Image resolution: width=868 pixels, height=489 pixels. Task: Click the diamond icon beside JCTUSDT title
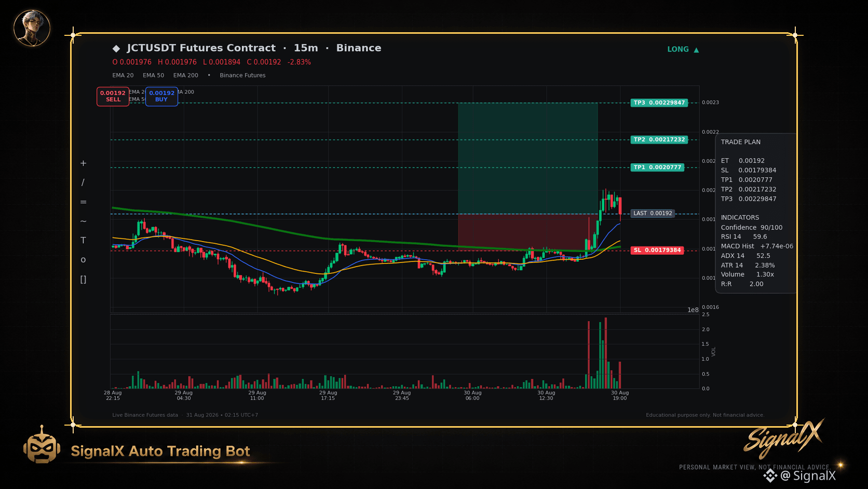pyautogui.click(x=116, y=48)
